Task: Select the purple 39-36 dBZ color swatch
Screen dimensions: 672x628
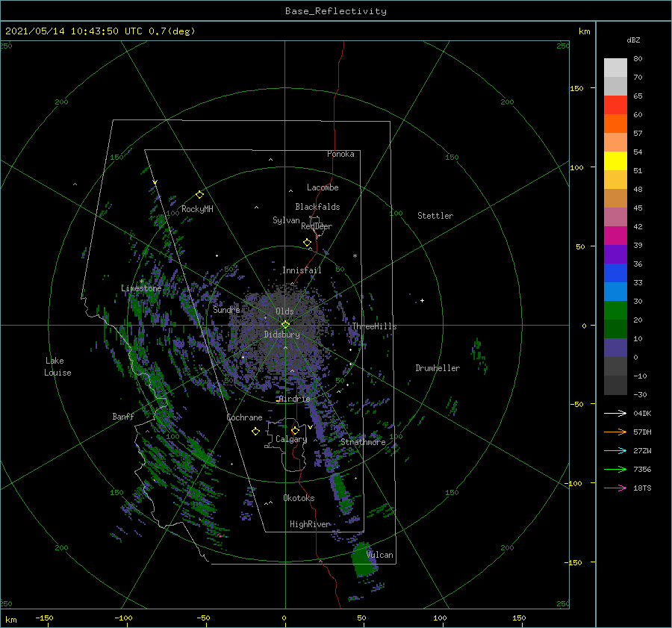Action: click(615, 255)
